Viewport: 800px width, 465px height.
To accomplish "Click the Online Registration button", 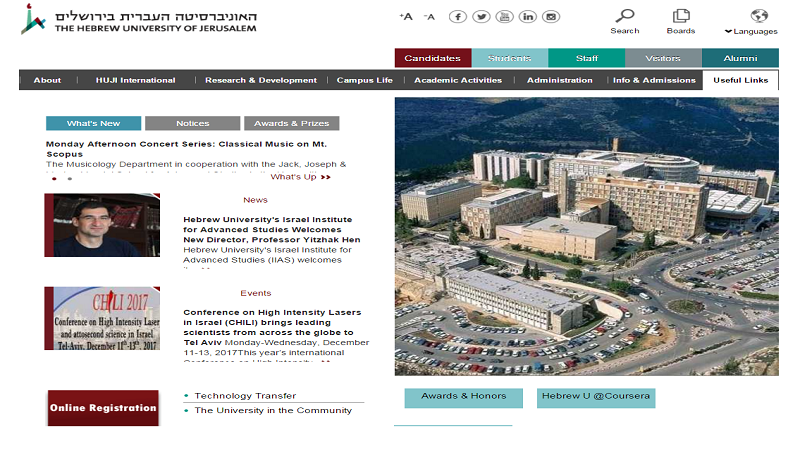I will tap(103, 408).
